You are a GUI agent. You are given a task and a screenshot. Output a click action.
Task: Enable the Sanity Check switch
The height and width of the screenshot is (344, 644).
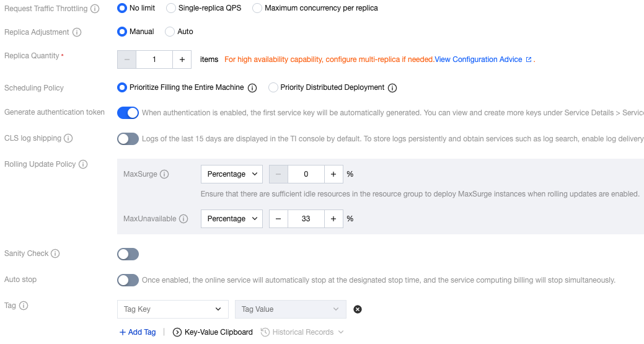128,254
